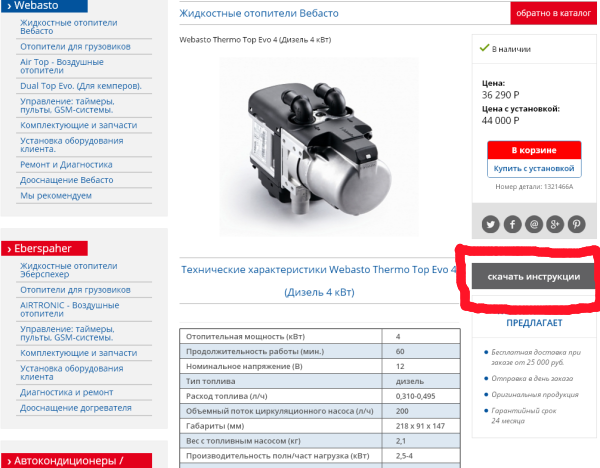Image resolution: width=600 pixels, height=468 pixels.
Task: Open Eberspaher 'Комплектующие и запчасти' link
Action: pyautogui.click(x=78, y=353)
